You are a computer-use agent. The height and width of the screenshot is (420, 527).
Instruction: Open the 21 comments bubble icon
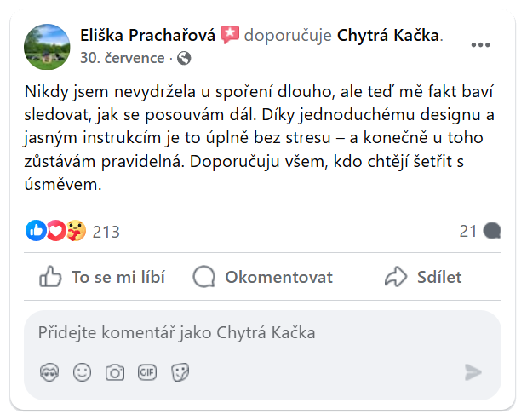pos(491,231)
